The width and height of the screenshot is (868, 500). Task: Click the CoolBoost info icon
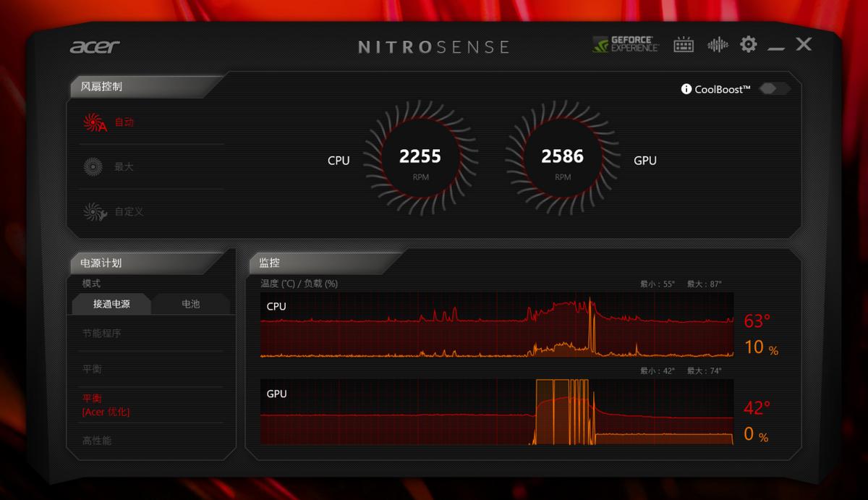685,88
